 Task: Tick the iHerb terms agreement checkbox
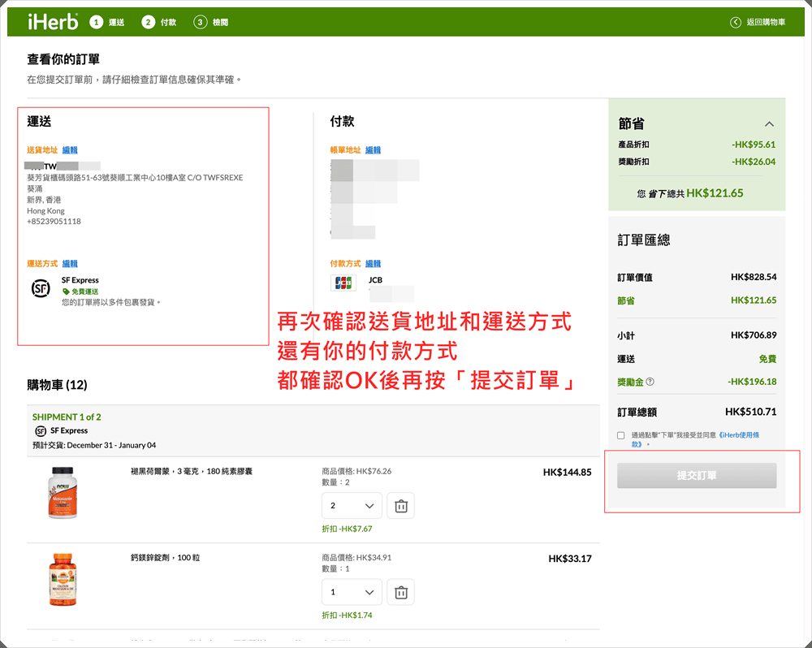pyautogui.click(x=621, y=435)
